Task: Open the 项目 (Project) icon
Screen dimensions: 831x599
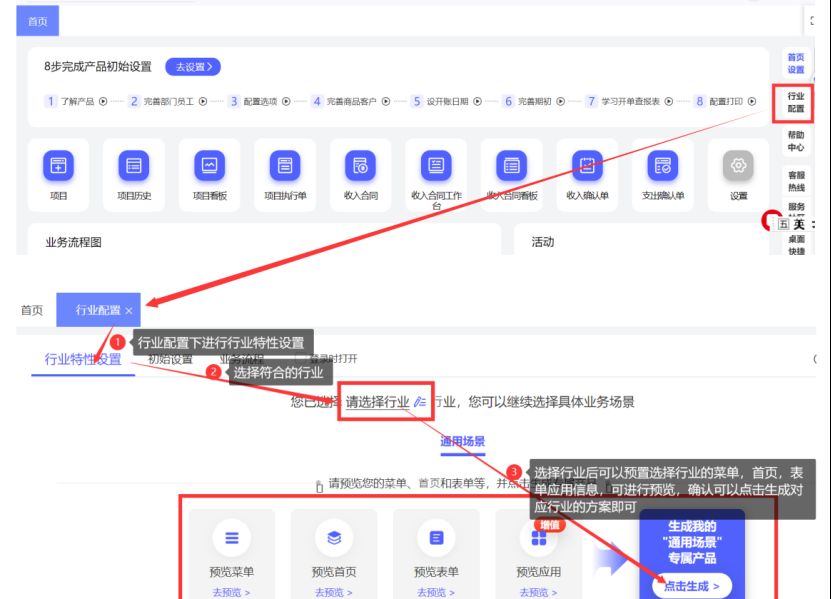Action: pos(58,165)
